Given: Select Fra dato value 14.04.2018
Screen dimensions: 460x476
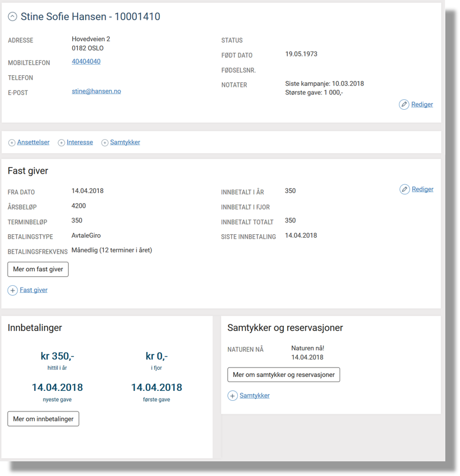Looking at the screenshot, I should coord(88,191).
